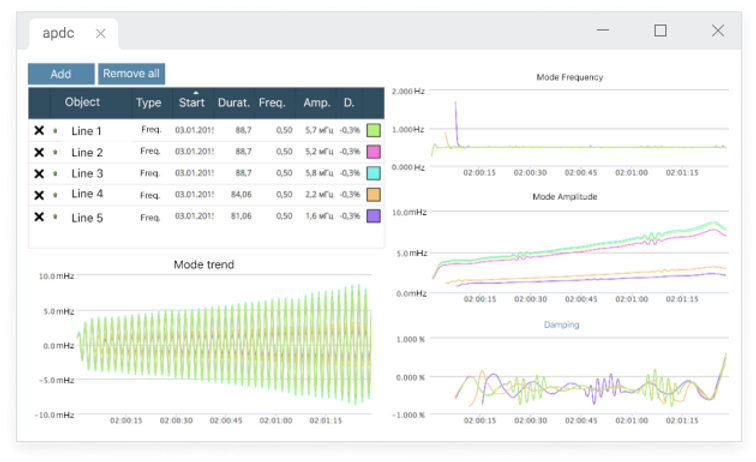Viewport: 756px width, 462px height.
Task: Open the cyan color swatch of Line 3
Action: [374, 173]
